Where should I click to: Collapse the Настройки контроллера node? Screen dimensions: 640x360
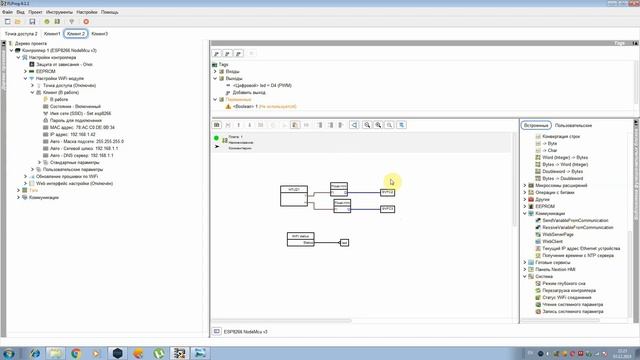pyautogui.click(x=18, y=58)
